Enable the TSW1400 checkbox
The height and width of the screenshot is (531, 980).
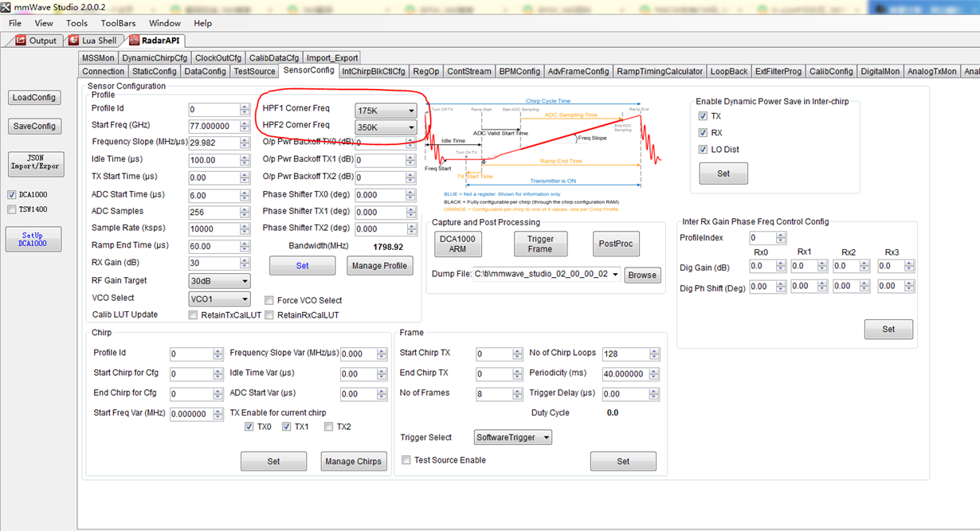[12, 209]
